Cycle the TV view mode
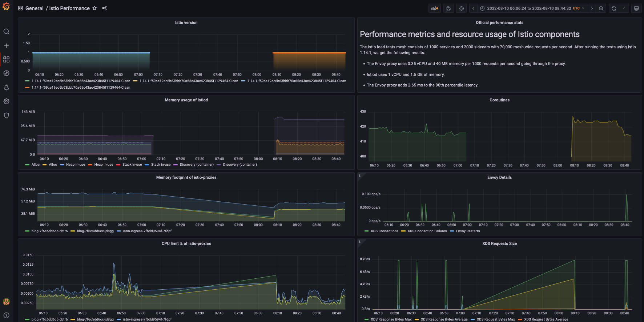This screenshot has width=644, height=322. click(636, 8)
